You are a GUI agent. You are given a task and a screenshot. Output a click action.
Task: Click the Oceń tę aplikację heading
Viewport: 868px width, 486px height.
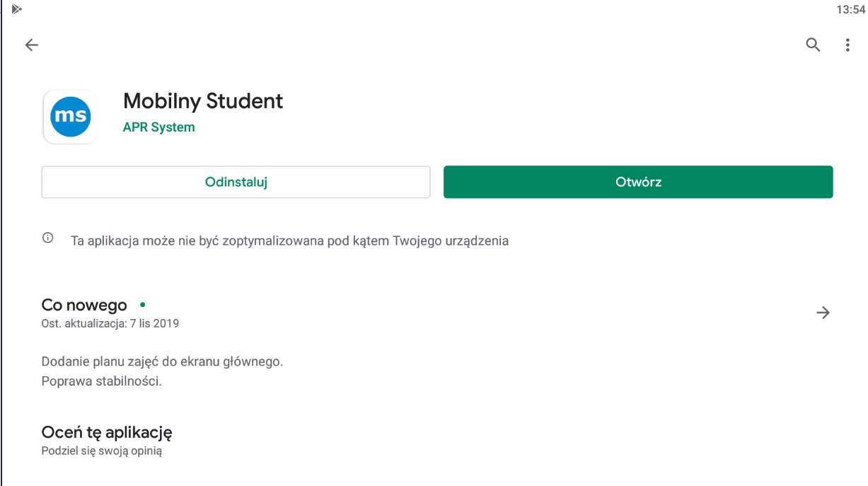pos(107,432)
